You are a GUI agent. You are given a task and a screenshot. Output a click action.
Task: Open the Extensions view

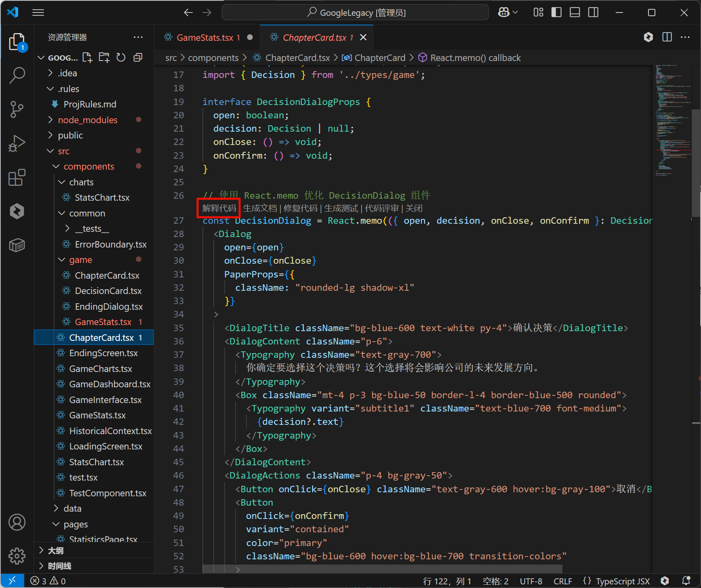coord(17,178)
